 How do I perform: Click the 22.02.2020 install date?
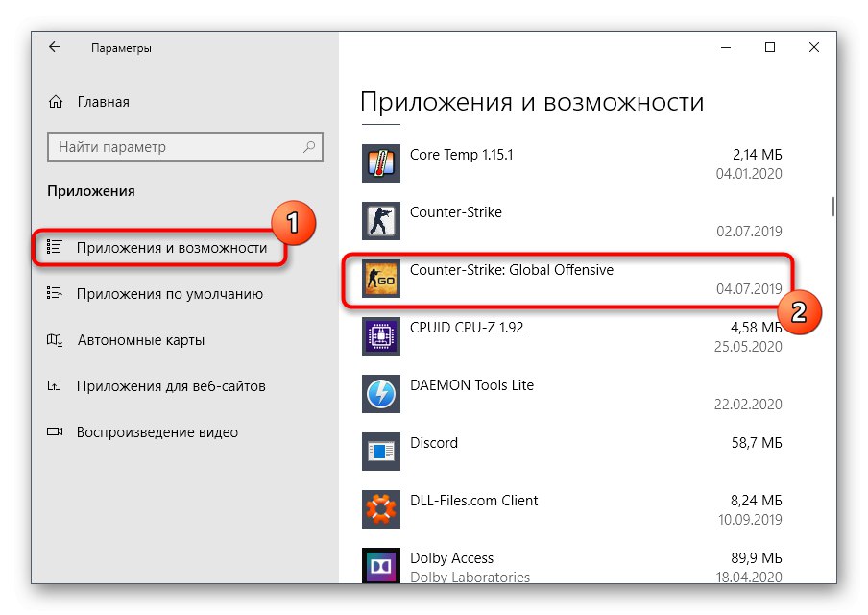[748, 405]
